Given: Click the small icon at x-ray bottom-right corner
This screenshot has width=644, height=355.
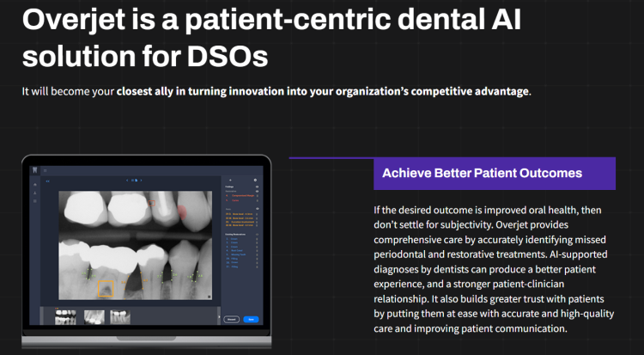Looking at the screenshot, I should point(209,297).
